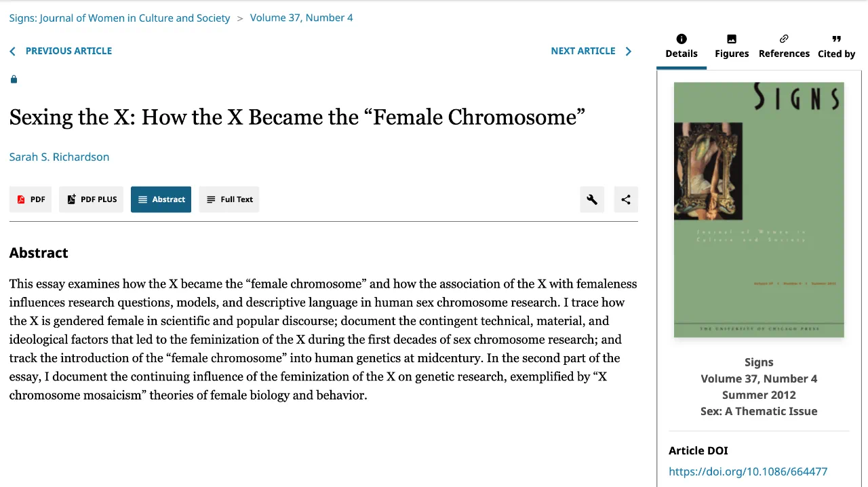Open author Sarah S. Richardson's page

(59, 157)
